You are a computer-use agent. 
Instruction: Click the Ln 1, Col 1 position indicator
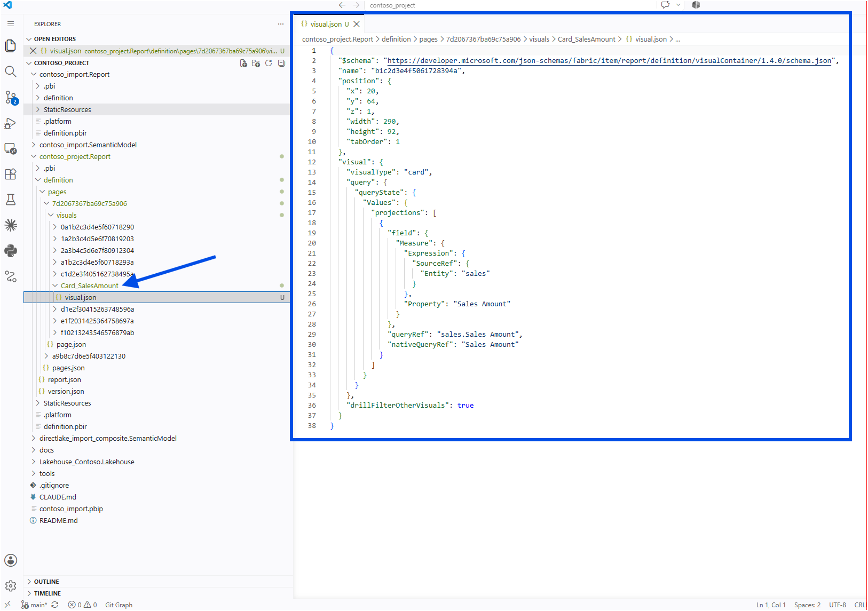771,605
